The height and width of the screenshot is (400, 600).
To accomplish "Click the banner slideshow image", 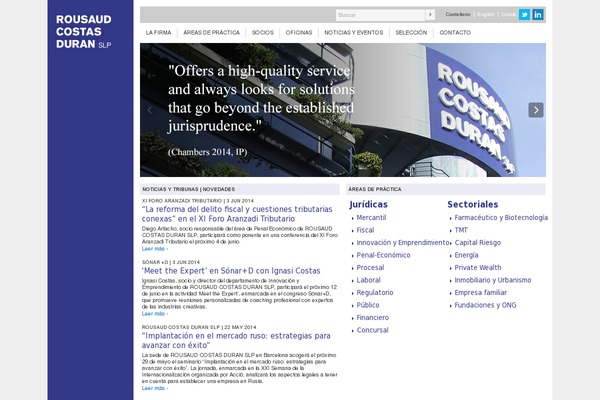I will tap(343, 110).
